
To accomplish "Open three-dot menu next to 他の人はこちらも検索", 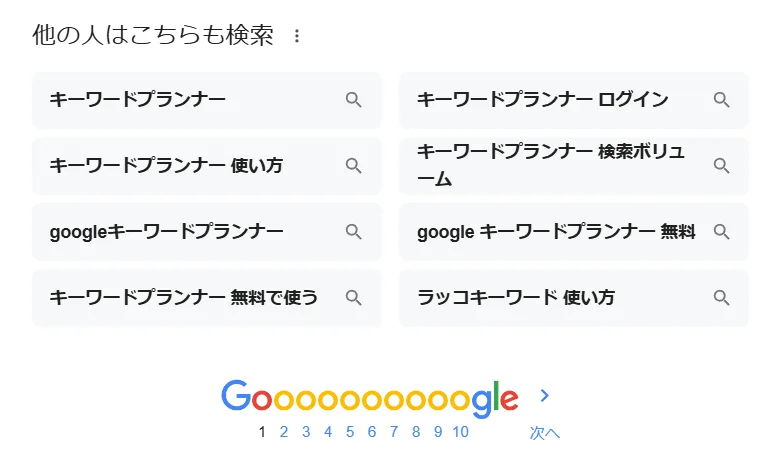I will click(x=296, y=36).
